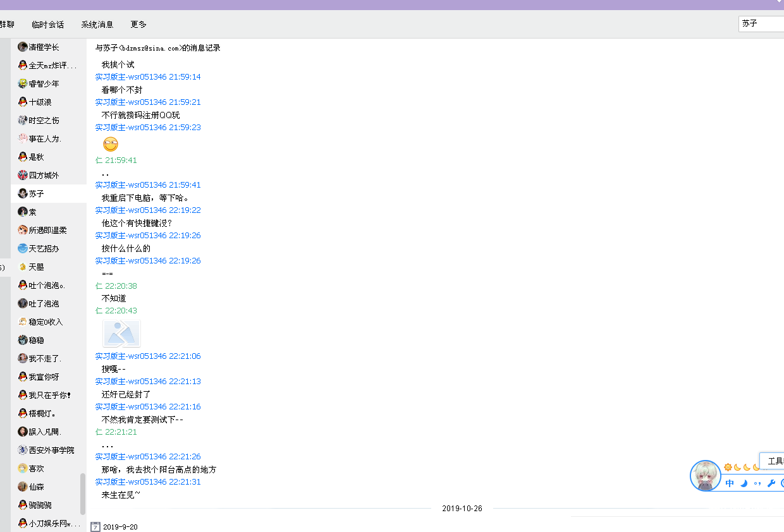
Task: Click the SpongeBob avatar of 睿智少年
Action: 23,83
